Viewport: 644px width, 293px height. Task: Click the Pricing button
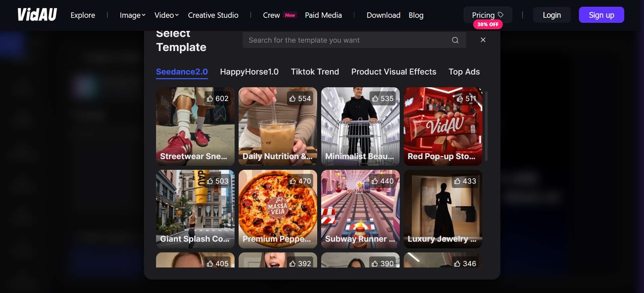pyautogui.click(x=488, y=15)
